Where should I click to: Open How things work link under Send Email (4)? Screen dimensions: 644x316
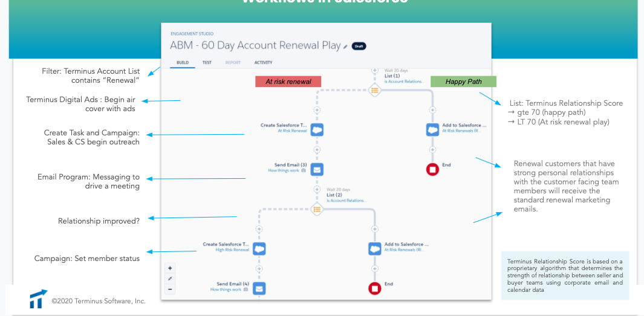(226, 289)
